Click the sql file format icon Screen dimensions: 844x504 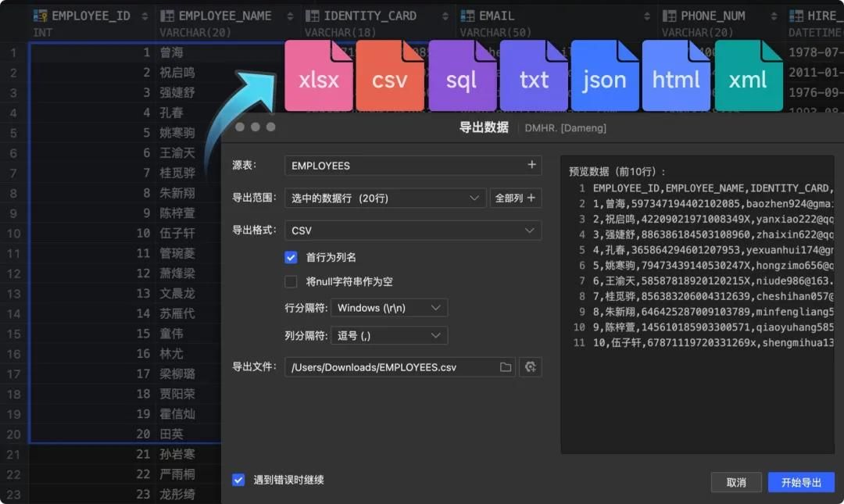pyautogui.click(x=462, y=75)
